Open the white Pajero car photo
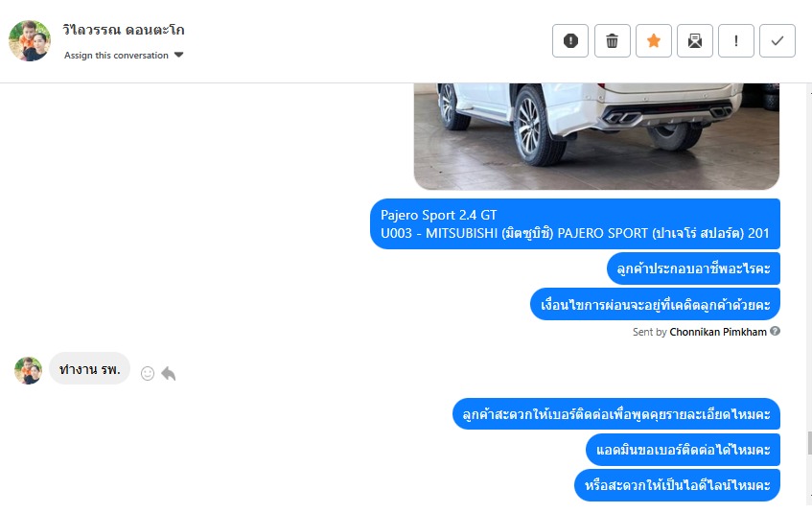Screen dimensions: 812x513 click(596, 136)
